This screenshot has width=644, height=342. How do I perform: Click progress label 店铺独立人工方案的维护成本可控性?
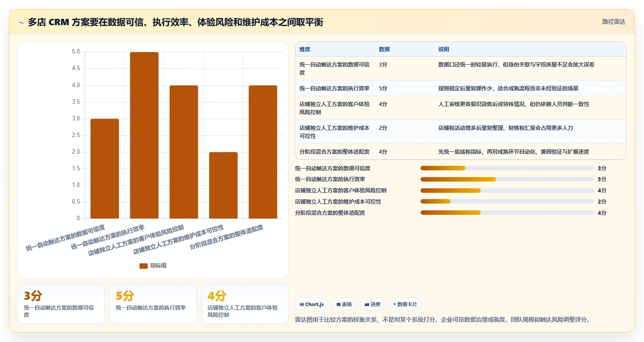tap(338, 202)
